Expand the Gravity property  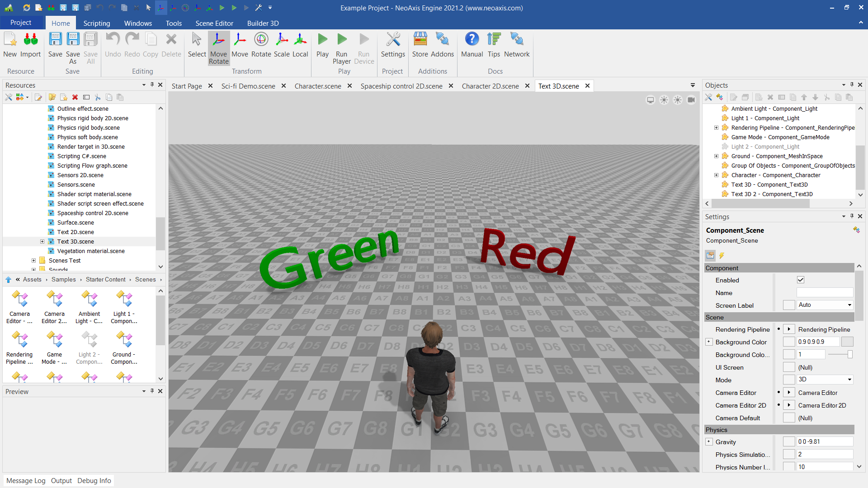pyautogui.click(x=709, y=442)
